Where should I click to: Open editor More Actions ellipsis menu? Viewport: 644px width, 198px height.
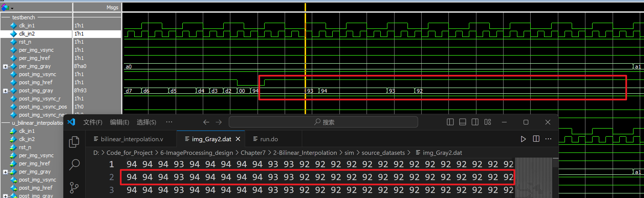548,139
